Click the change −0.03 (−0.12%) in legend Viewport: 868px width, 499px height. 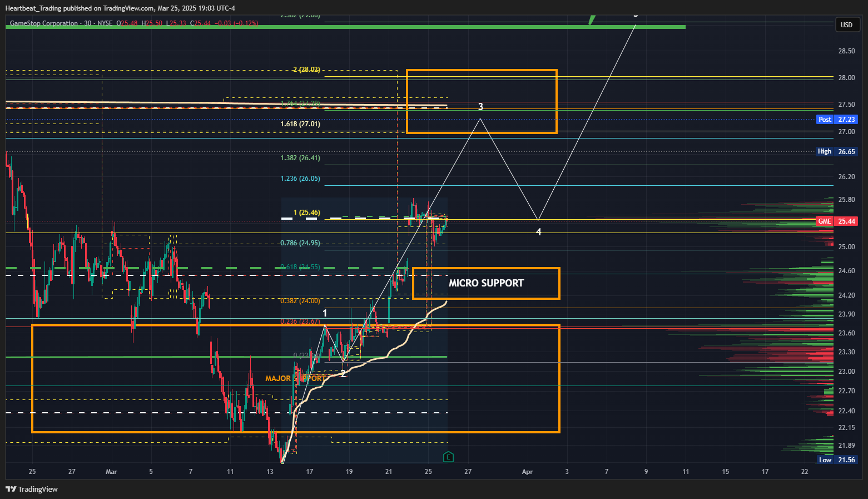pyautogui.click(x=236, y=23)
